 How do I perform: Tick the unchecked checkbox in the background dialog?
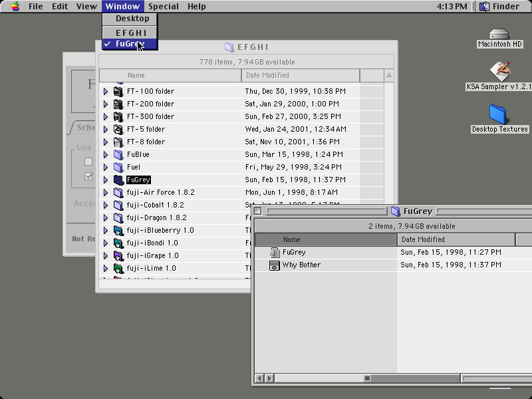click(88, 162)
